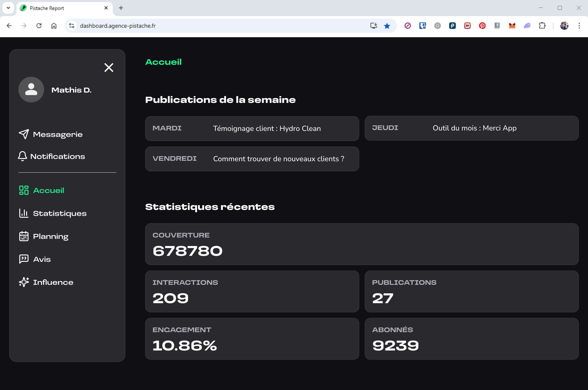Click the Planning calendar icon
Image resolution: width=588 pixels, height=390 pixels.
[x=24, y=236]
